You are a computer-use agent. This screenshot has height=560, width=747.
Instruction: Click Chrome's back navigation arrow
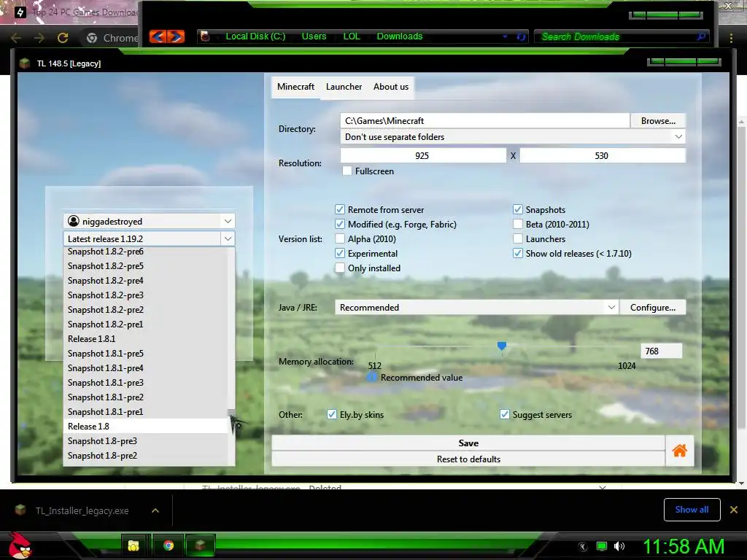(16, 38)
